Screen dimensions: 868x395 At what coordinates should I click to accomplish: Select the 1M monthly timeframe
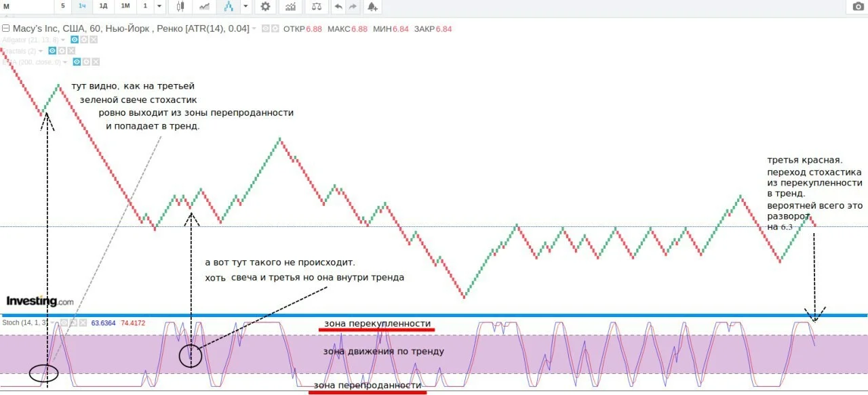[125, 7]
